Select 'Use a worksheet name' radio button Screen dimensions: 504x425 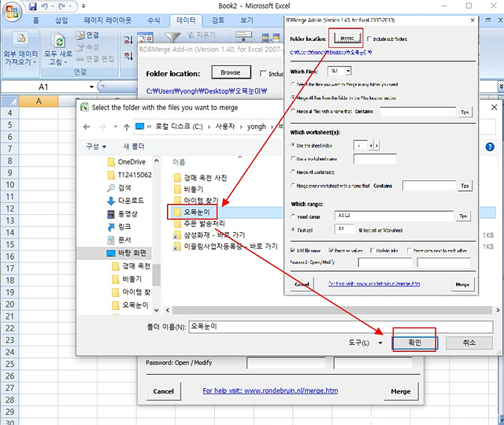point(293,158)
